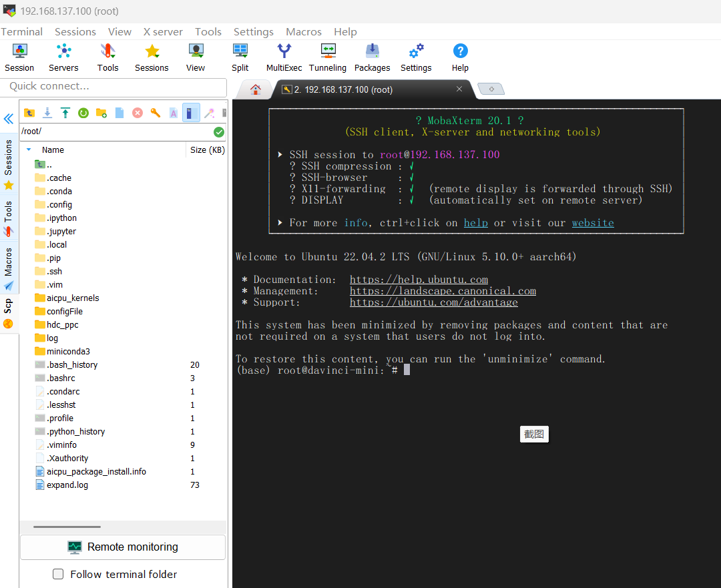Click the /root/ path field

point(116,131)
